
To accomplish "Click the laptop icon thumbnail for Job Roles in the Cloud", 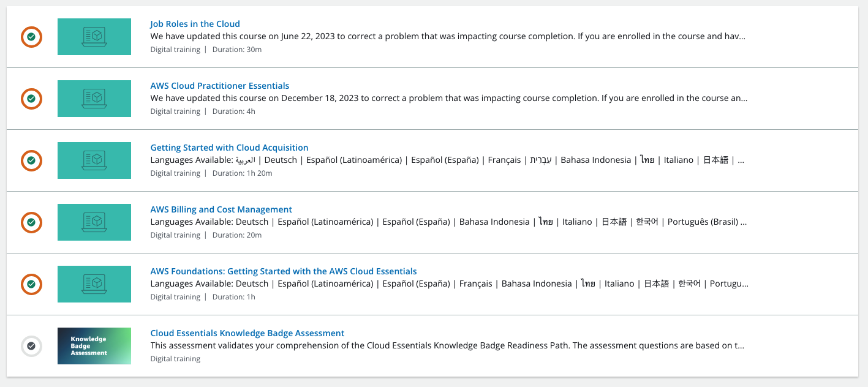I will point(94,37).
